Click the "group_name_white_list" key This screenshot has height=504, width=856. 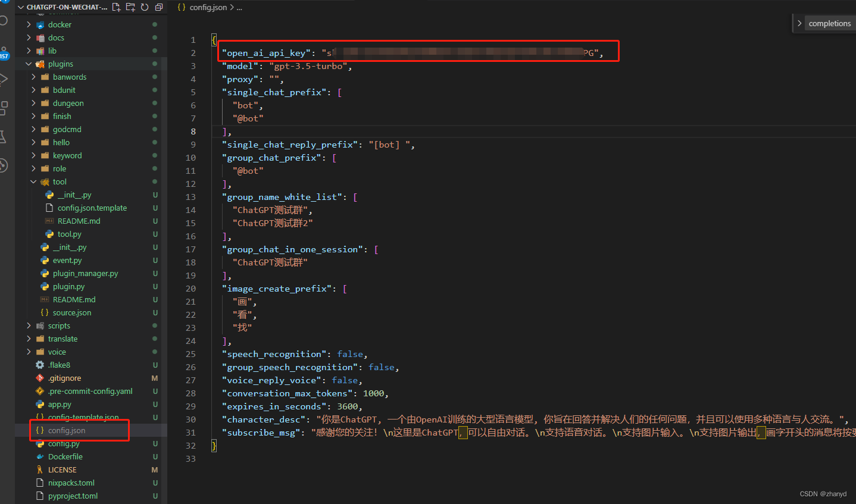point(282,197)
